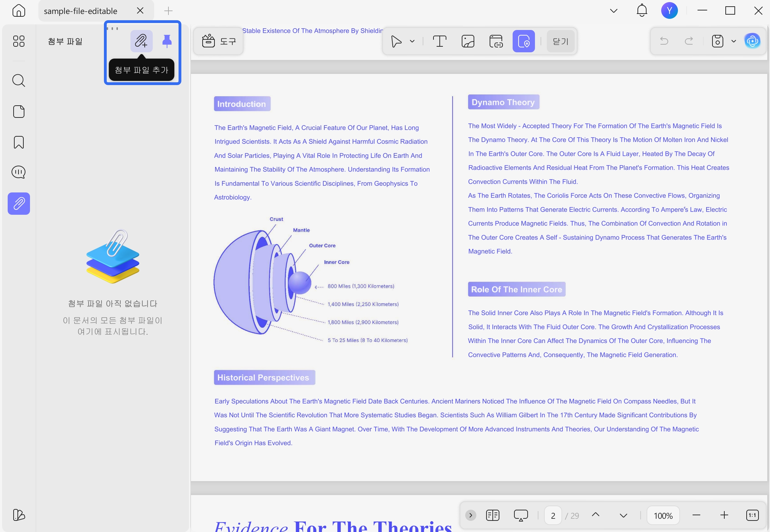770x532 pixels.
Task: Close the sample-file-editable tab
Action: tap(140, 11)
